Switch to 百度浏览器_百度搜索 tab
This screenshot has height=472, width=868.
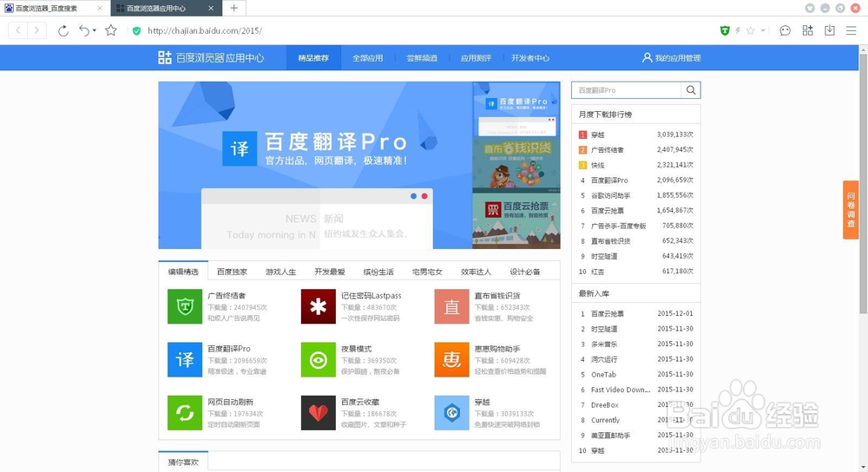[x=55, y=8]
